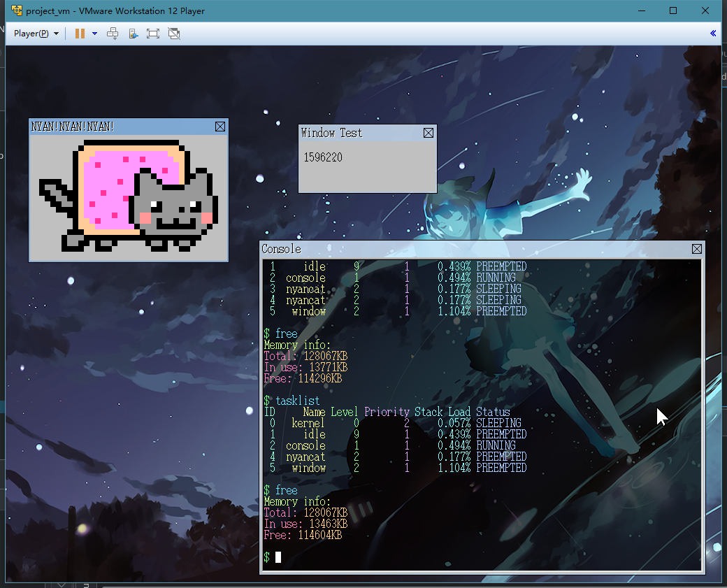Enter full screen mode

click(x=152, y=34)
